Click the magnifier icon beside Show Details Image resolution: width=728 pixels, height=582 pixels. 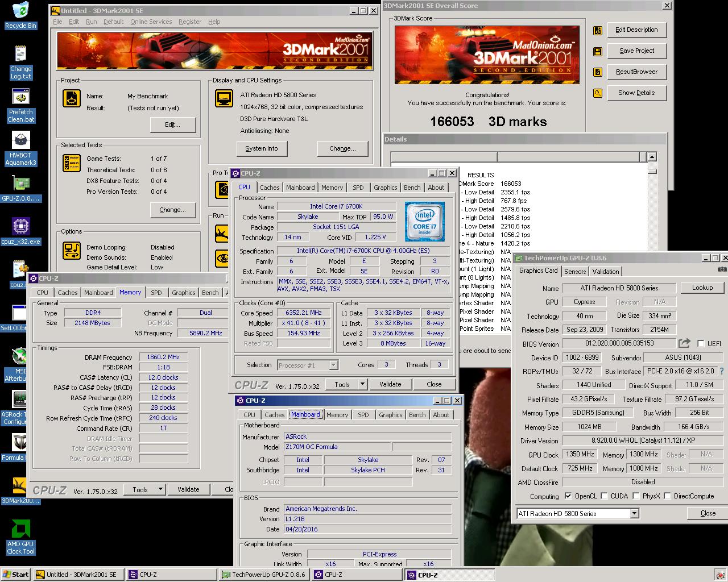click(597, 93)
